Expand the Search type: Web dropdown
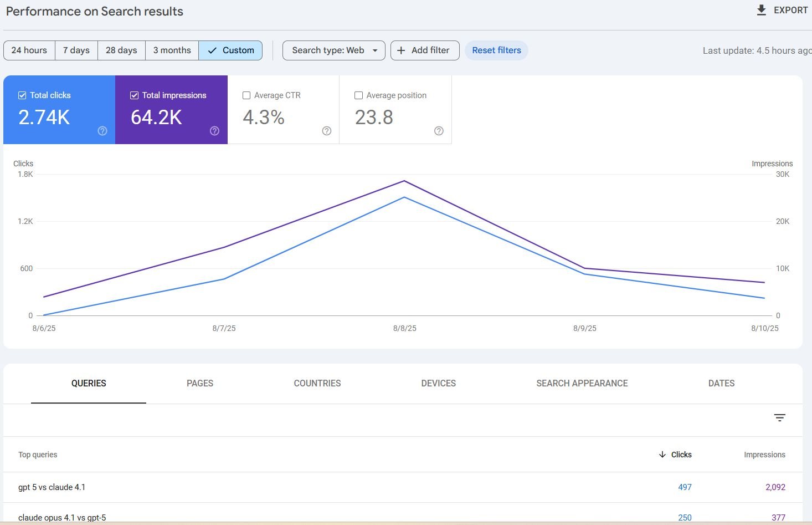812x525 pixels. coord(333,50)
